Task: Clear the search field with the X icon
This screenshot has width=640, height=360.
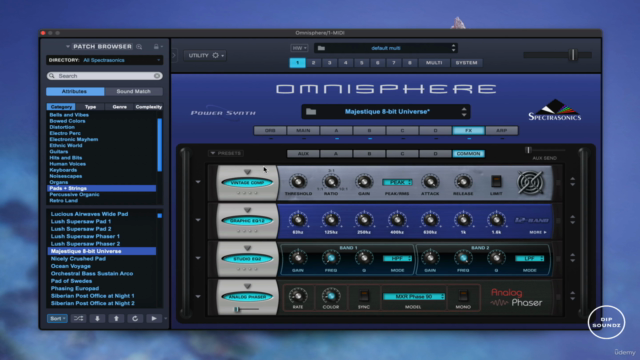Action: tap(157, 76)
